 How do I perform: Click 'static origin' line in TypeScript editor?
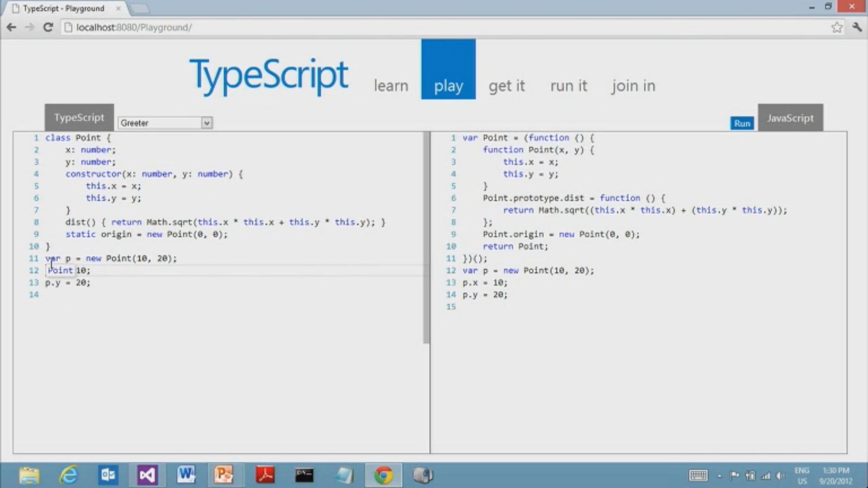coord(146,235)
